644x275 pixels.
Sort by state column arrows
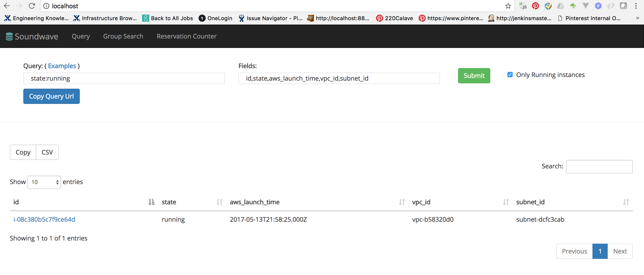(219, 202)
